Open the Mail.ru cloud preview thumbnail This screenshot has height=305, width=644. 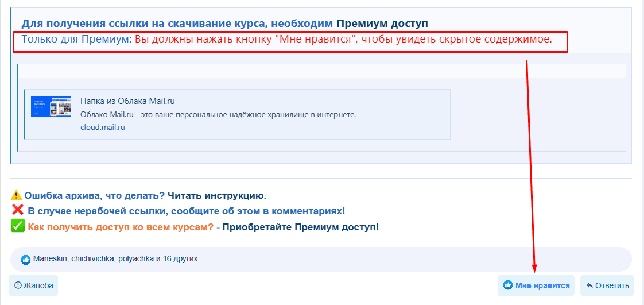[51, 106]
